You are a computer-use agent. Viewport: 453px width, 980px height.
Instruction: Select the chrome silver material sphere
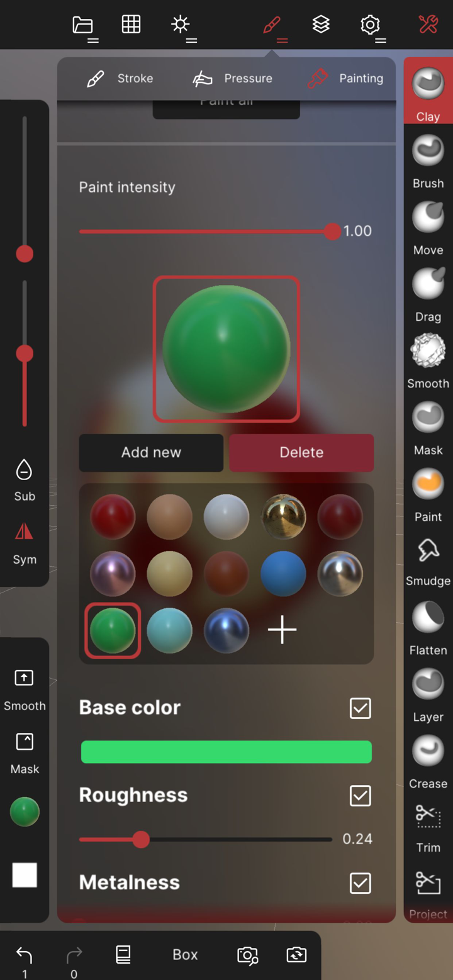coord(340,574)
